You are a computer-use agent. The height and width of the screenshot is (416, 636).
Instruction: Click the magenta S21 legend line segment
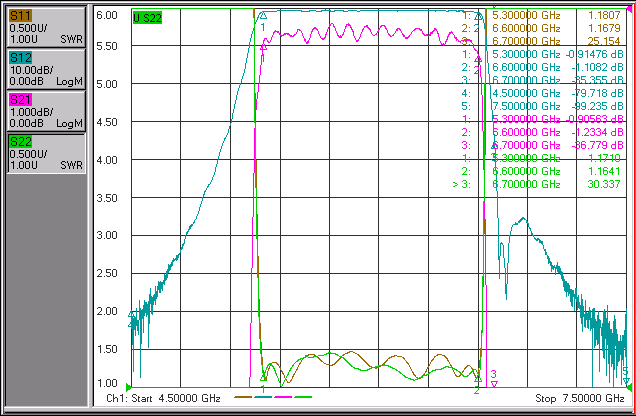(x=283, y=397)
